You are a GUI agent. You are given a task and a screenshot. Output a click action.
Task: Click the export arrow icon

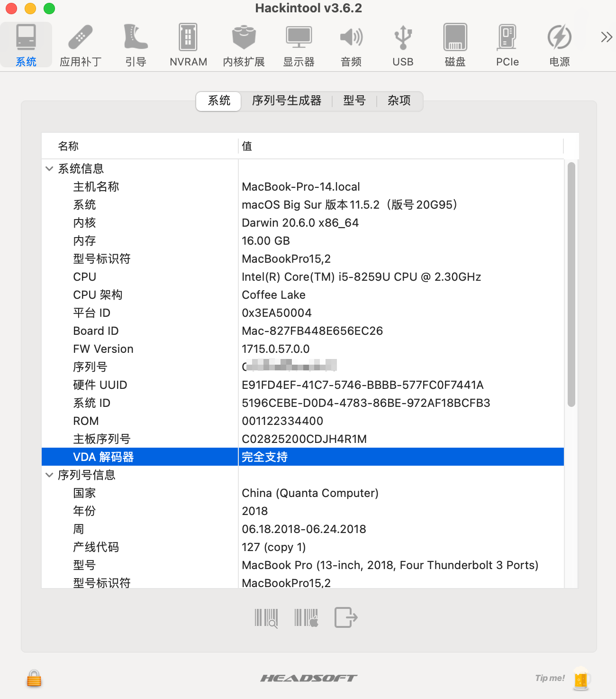[346, 617]
